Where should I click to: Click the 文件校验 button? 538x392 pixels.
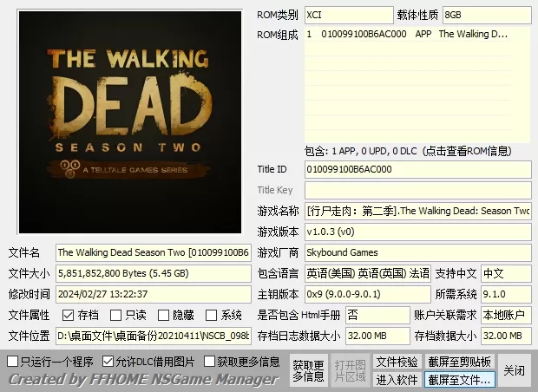(x=397, y=362)
